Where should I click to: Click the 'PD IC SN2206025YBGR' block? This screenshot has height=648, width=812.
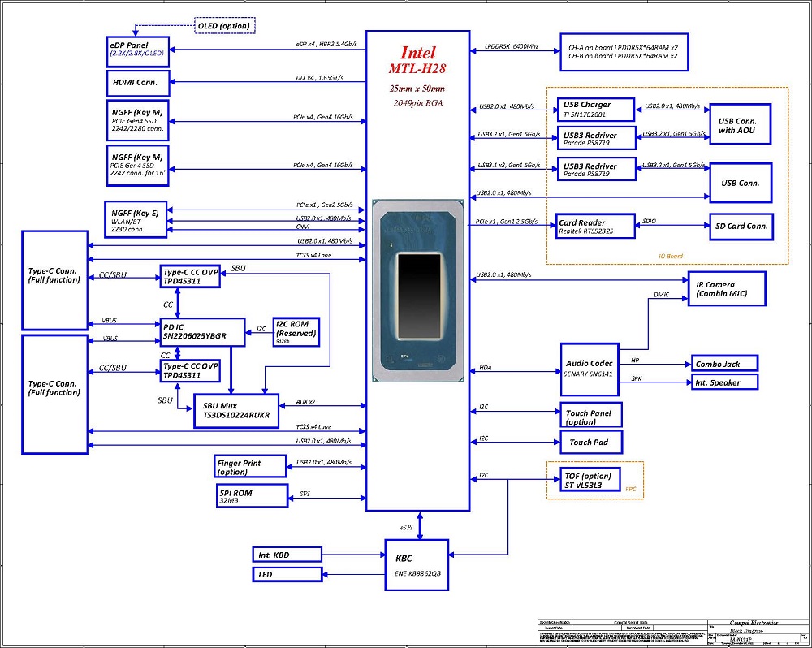(202, 332)
